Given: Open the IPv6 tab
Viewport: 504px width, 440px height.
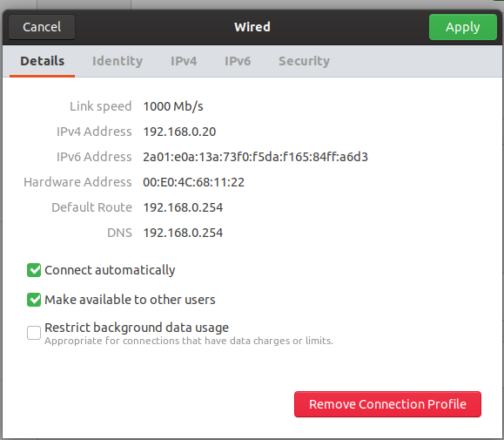Looking at the screenshot, I should (x=238, y=61).
